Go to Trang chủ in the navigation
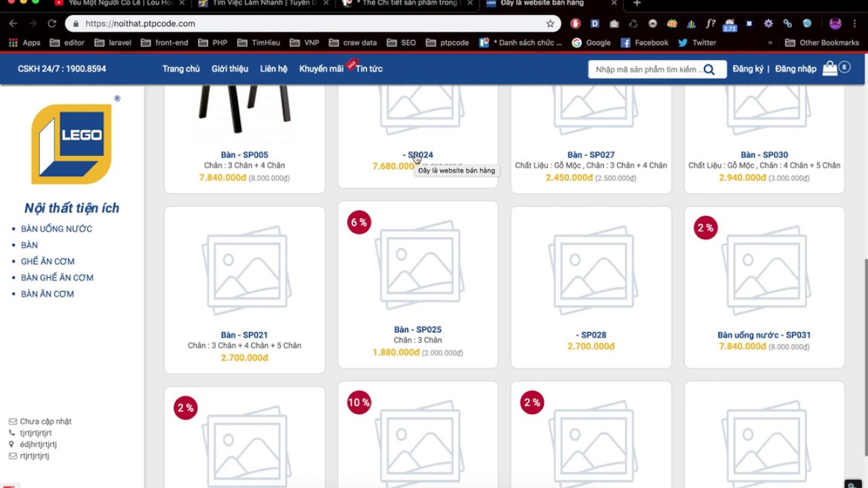 [x=181, y=69]
